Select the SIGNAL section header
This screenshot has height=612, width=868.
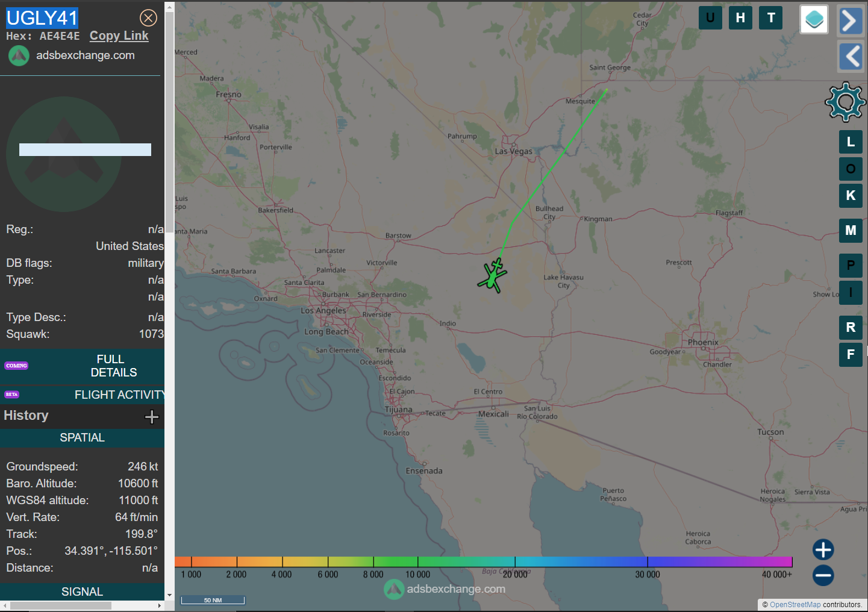pos(83,592)
